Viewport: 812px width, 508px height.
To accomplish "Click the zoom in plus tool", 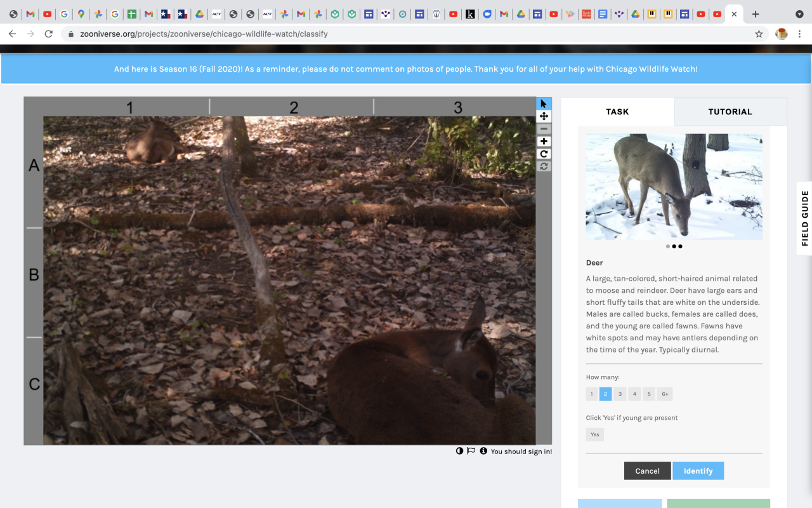I will tap(544, 142).
